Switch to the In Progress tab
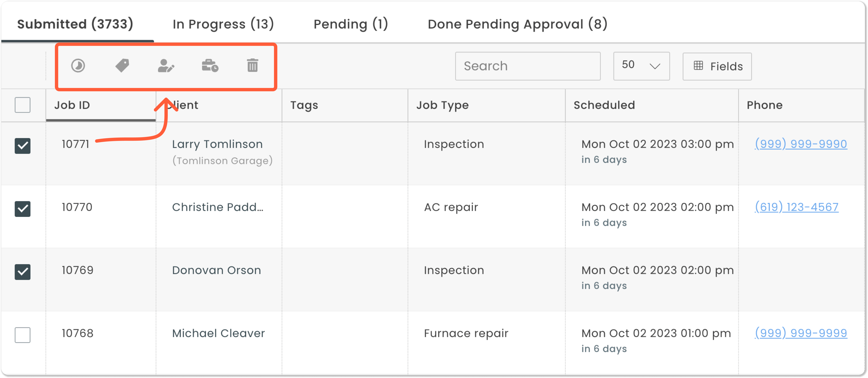Screen dimensions: 868x378 pyautogui.click(x=223, y=24)
